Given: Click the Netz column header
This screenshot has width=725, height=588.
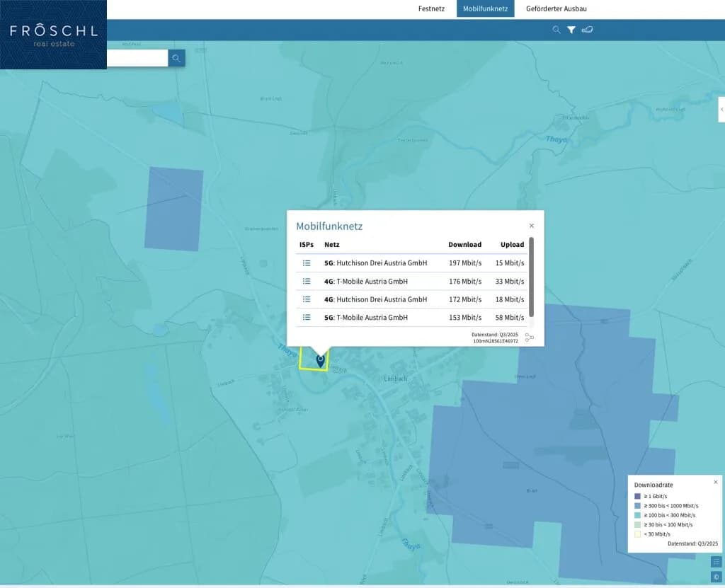Looking at the screenshot, I should [x=332, y=245].
